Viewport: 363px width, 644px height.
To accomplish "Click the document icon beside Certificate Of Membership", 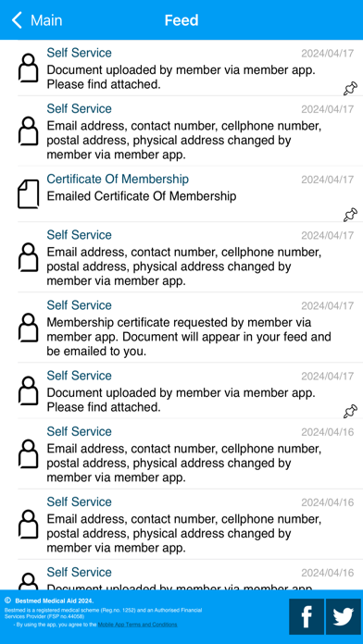I will 29,194.
